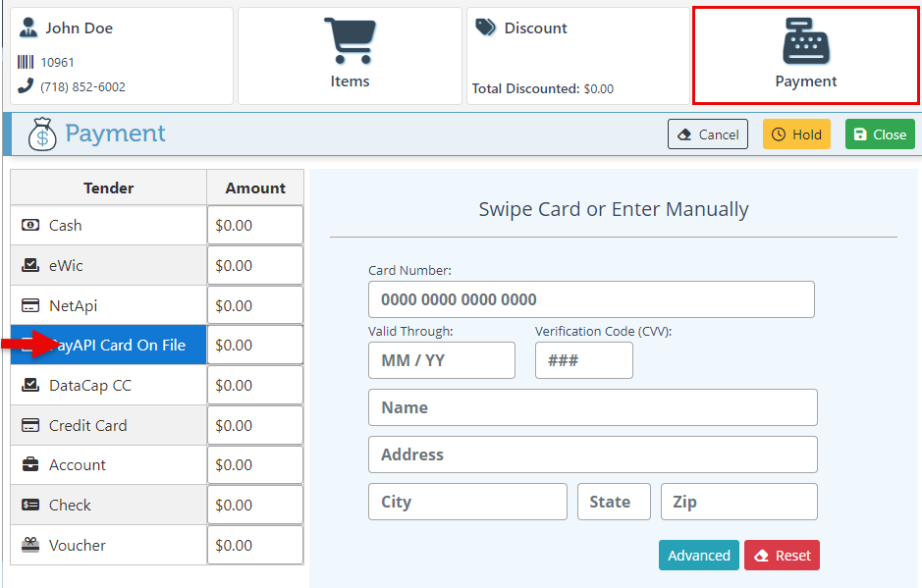This screenshot has width=922, height=588.
Task: Focus the Card Number input field
Action: click(591, 299)
